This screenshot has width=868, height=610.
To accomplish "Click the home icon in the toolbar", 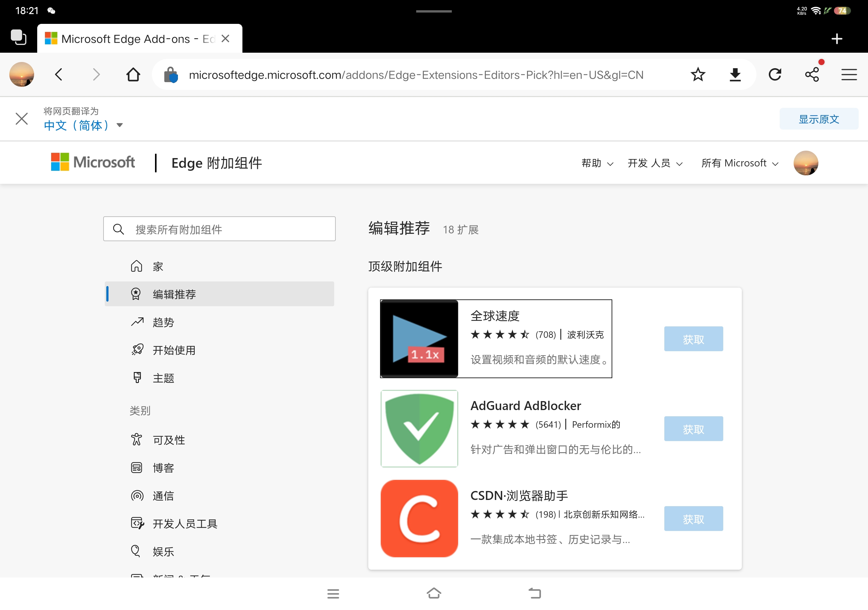I will (133, 74).
